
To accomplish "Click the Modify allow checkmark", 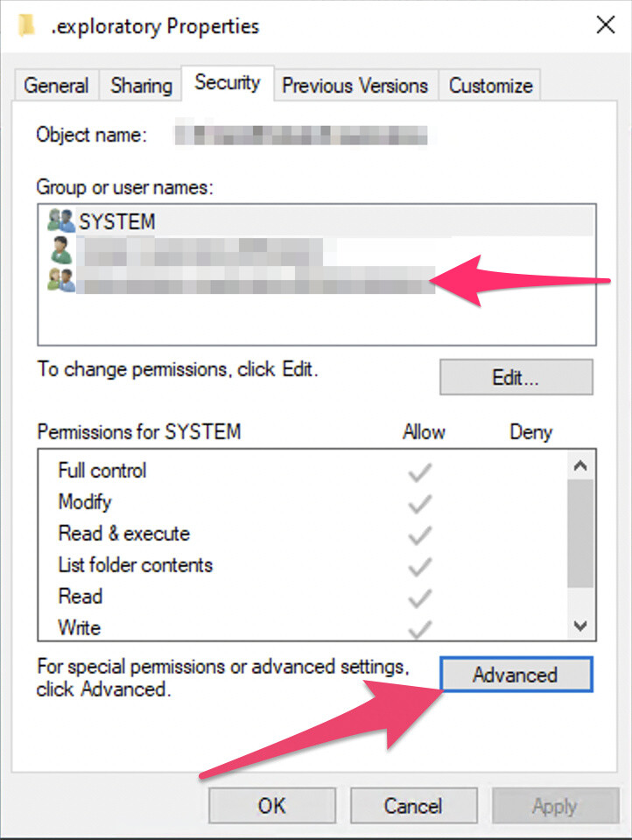I will click(x=419, y=504).
